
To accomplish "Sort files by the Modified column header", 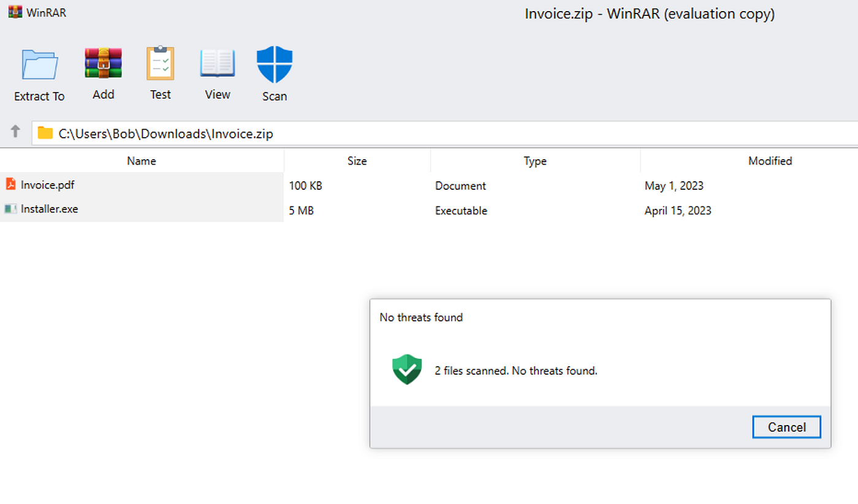I will pyautogui.click(x=770, y=160).
